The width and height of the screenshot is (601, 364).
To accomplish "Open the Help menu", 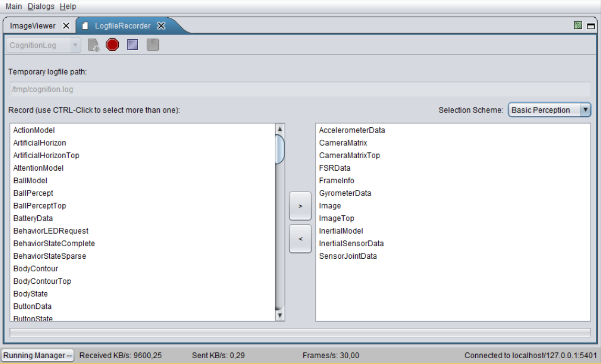I will (x=68, y=6).
